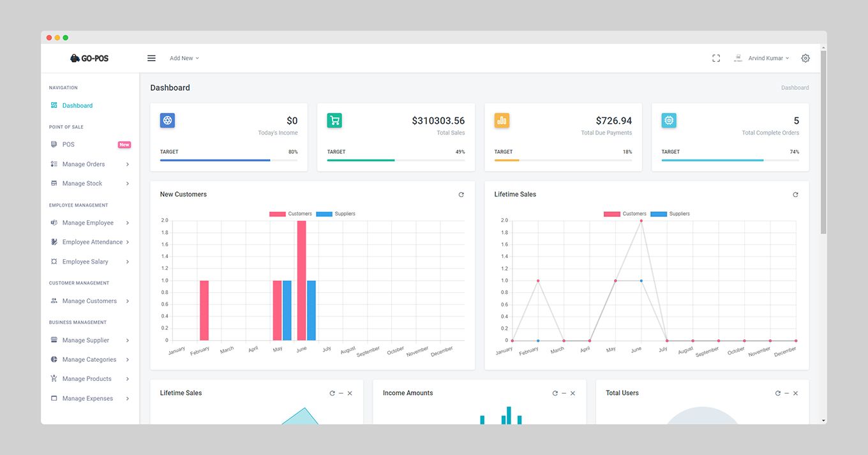Toggle Suppliers legend in Lifetime Sales line chart

pos(670,214)
